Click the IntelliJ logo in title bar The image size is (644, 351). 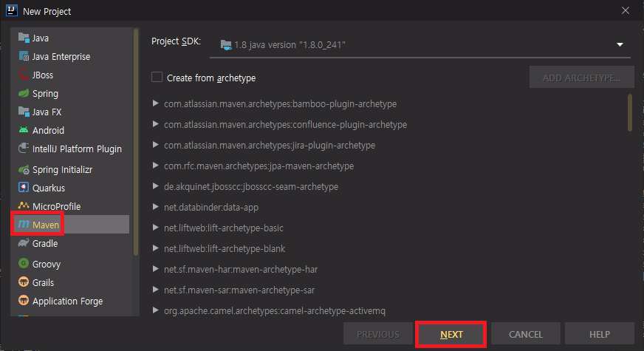(12, 10)
